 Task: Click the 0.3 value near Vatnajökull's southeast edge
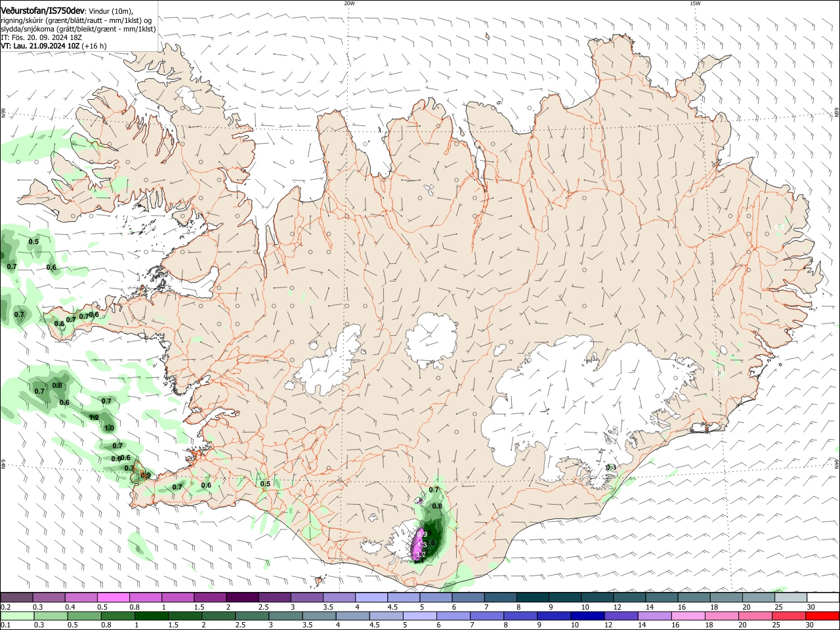click(x=611, y=467)
